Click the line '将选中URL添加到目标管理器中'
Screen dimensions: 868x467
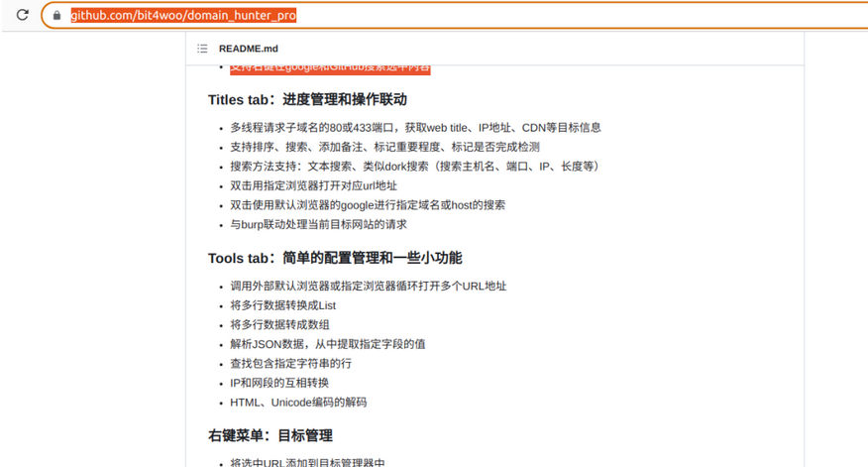coord(307,463)
